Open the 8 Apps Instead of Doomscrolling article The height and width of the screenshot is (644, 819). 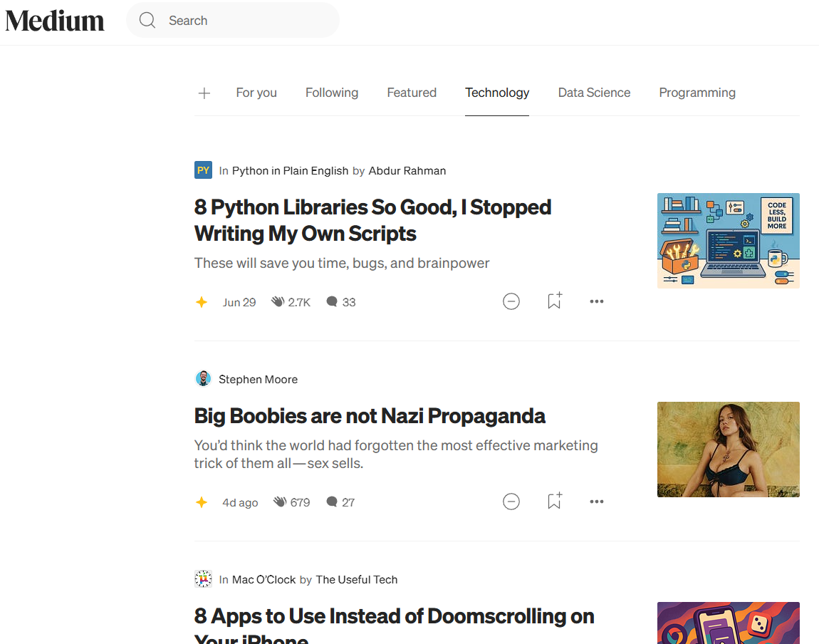tap(395, 625)
